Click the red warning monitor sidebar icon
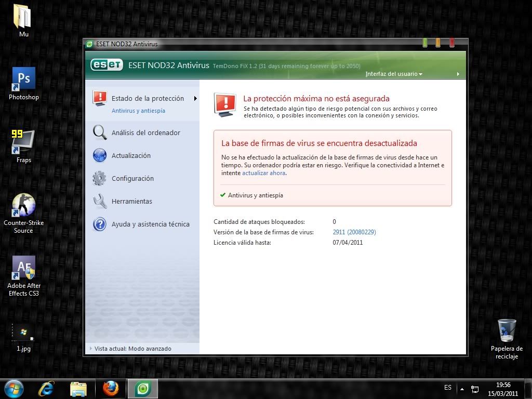 tap(100, 98)
